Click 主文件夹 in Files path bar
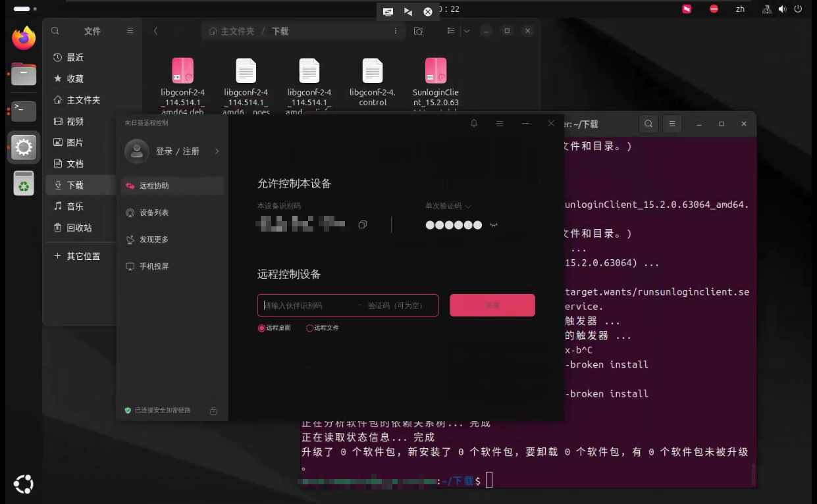 (237, 31)
